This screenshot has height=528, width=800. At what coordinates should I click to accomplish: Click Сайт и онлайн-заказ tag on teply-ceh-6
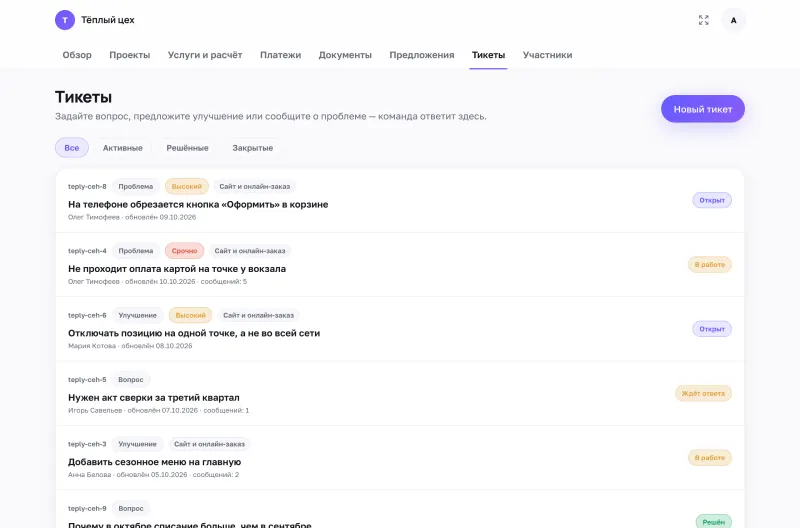pos(259,315)
